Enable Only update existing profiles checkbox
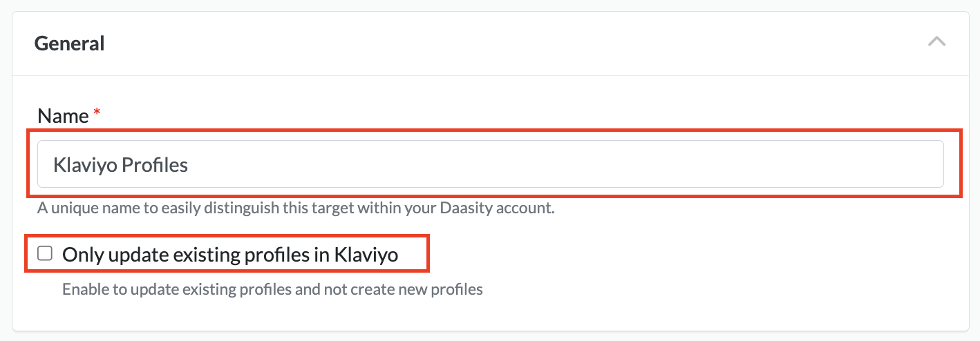This screenshot has height=341, width=980. [45, 254]
